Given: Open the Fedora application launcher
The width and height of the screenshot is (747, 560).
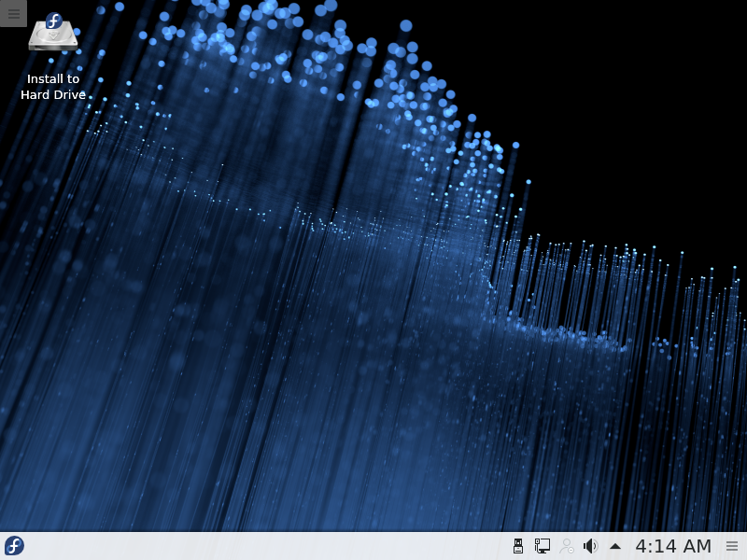Looking at the screenshot, I should point(14,546).
